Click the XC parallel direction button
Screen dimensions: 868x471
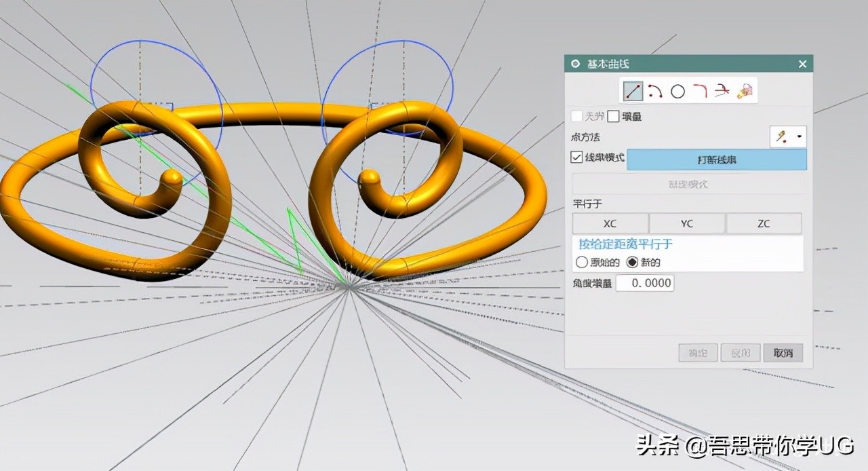pos(610,223)
